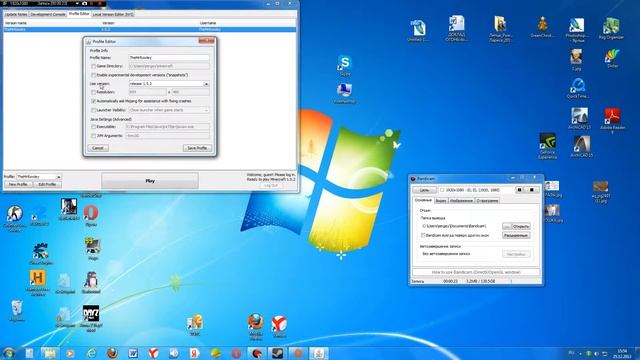This screenshot has width=640, height=360.
Task: Open the Yandex browser desktop shortcut
Action: point(279,327)
